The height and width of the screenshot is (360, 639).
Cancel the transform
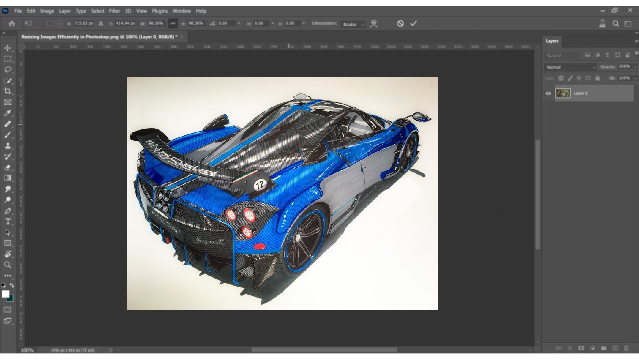click(400, 24)
